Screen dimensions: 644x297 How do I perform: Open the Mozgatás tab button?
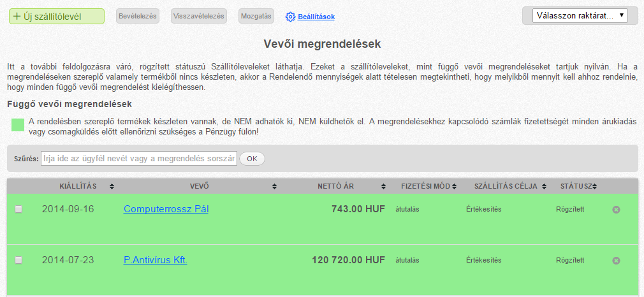click(x=256, y=17)
